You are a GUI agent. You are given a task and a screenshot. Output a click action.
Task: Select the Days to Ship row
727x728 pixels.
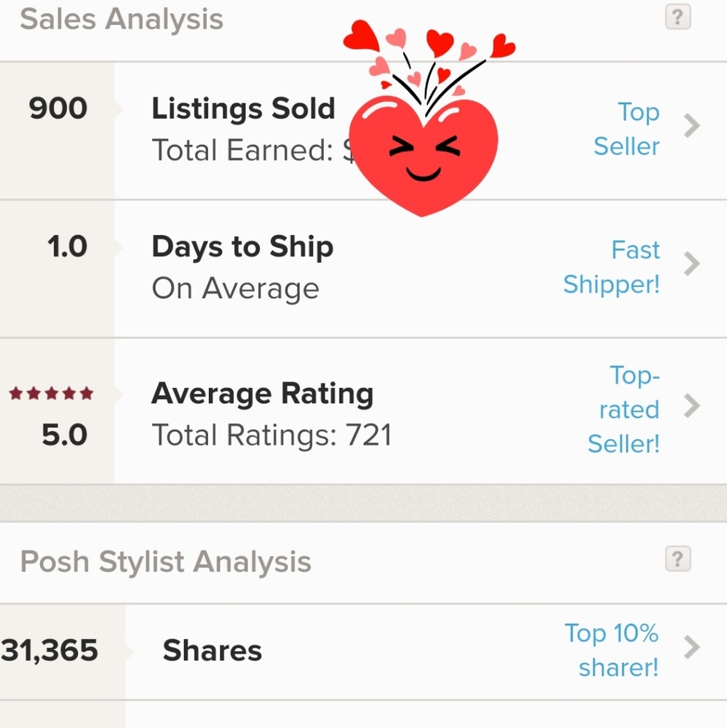(364, 269)
